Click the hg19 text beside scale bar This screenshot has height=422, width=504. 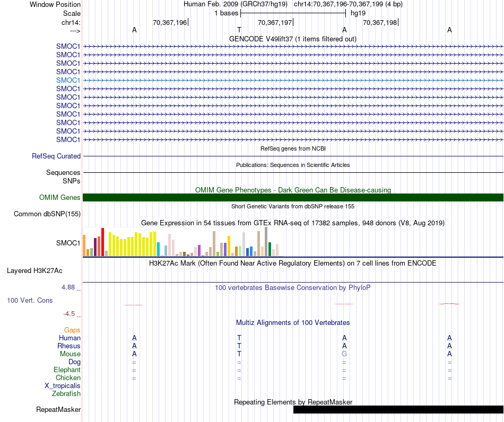click(x=358, y=13)
